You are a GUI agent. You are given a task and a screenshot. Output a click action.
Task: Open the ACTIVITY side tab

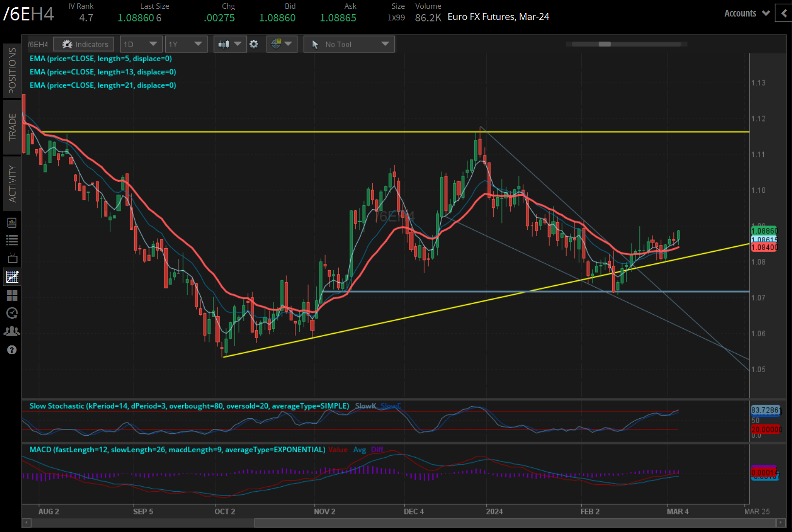pos(12,183)
